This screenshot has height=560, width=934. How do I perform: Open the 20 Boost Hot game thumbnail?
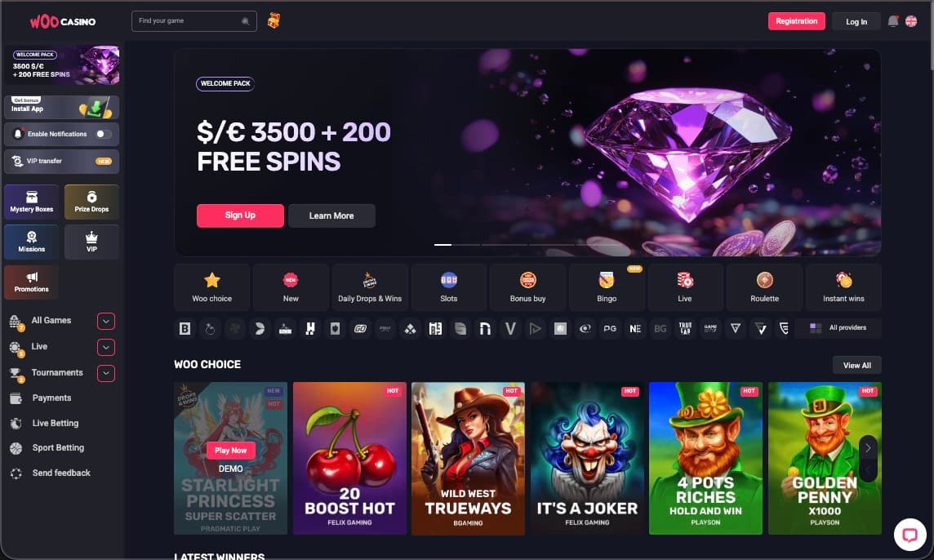click(x=349, y=458)
